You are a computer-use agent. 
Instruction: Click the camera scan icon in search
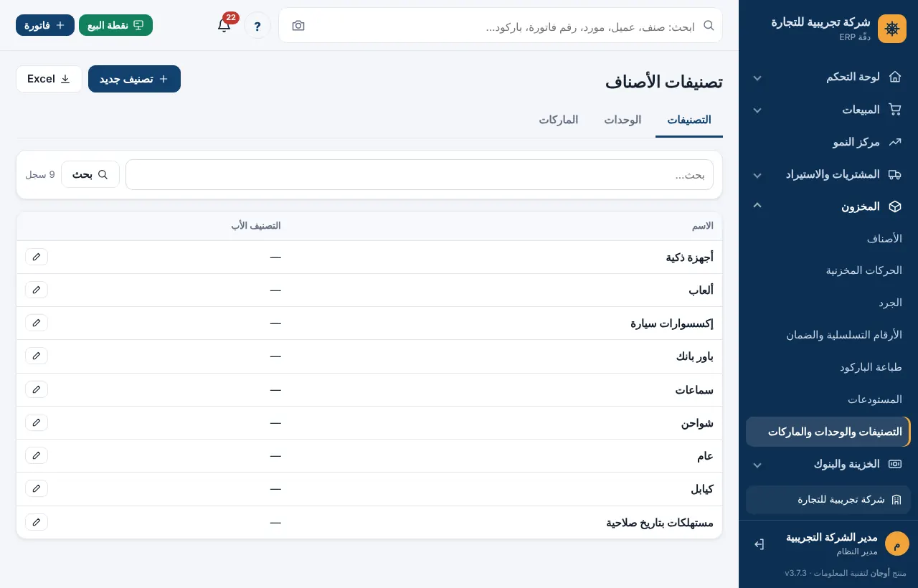[x=298, y=26]
